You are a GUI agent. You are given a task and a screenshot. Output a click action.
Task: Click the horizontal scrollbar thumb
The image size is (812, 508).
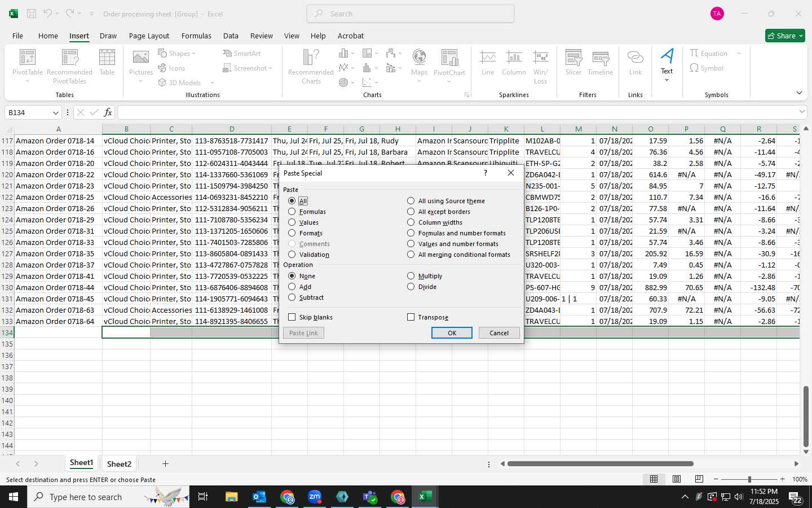(x=600, y=464)
